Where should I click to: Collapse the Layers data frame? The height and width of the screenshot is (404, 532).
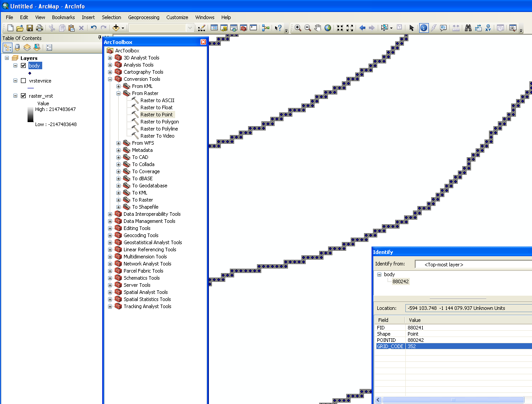7,58
